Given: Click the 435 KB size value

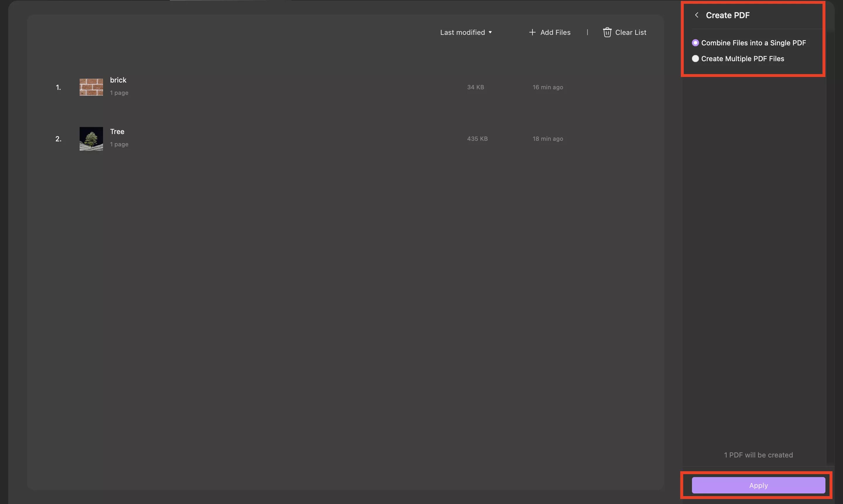Looking at the screenshot, I should coord(477,139).
